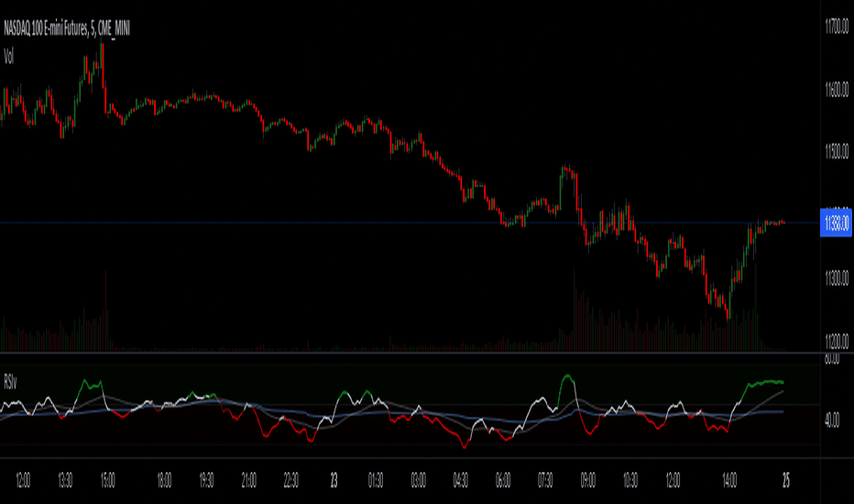Screen dimensions: 854x504
Task: Click the 21:00 time axis label
Action: pyautogui.click(x=248, y=480)
